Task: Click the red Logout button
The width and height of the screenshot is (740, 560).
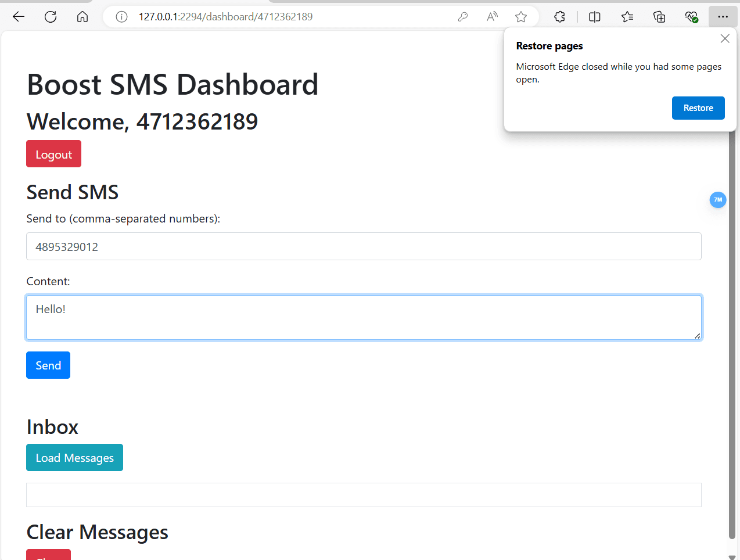Action: 53,154
